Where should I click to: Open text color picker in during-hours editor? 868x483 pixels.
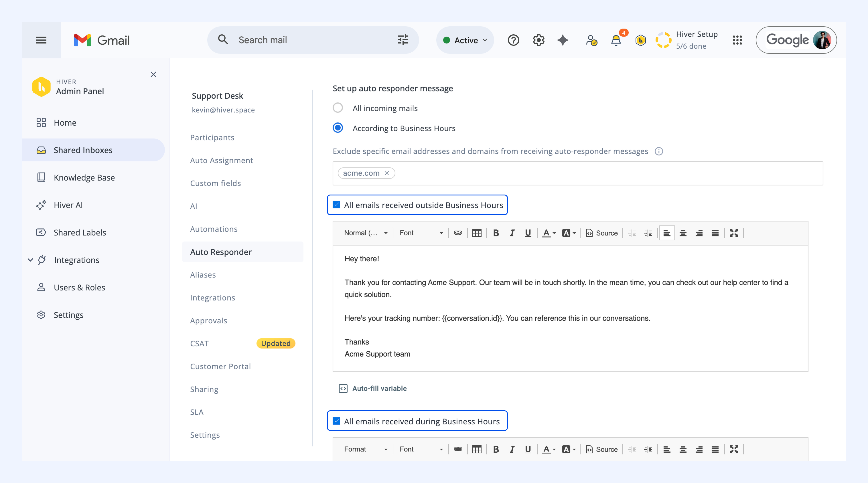(549, 449)
